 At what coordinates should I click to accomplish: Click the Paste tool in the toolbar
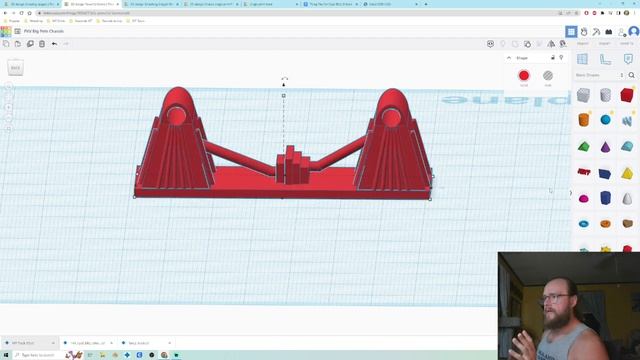pos(18,44)
